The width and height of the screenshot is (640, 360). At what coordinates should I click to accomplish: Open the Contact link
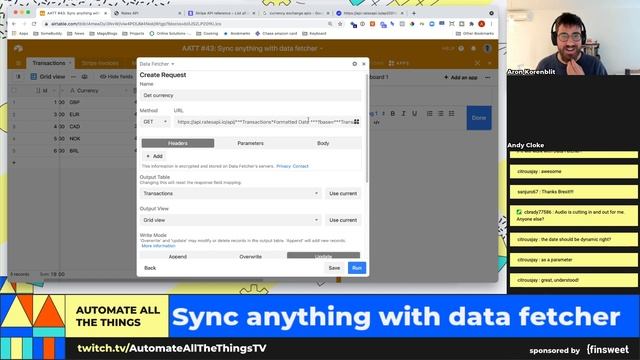(300, 166)
